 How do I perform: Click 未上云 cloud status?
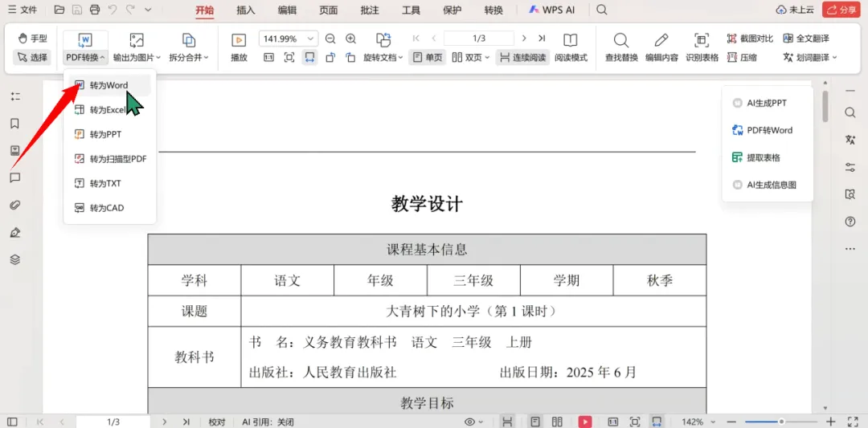tap(795, 10)
